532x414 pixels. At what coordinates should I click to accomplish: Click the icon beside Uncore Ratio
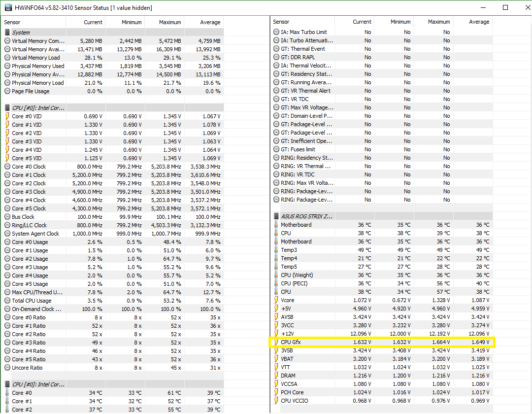tap(7, 368)
